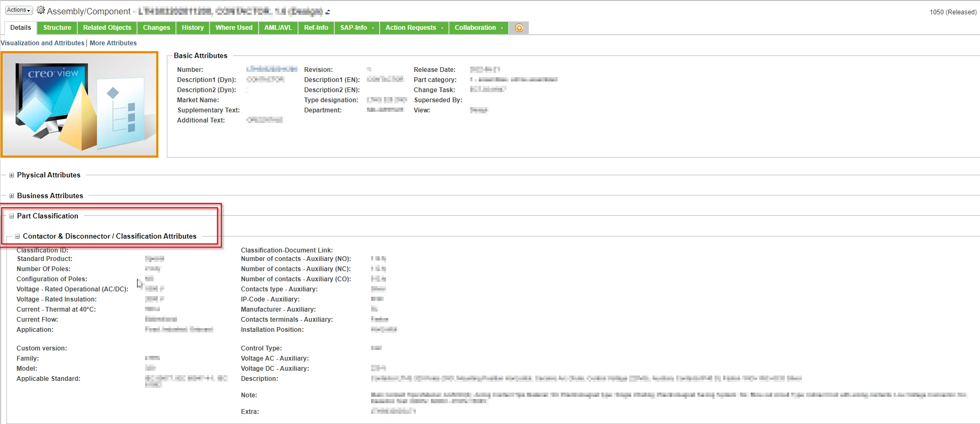Open the Actions dropdown menu
Image resolution: width=980 pixels, height=424 pixels.
point(19,10)
